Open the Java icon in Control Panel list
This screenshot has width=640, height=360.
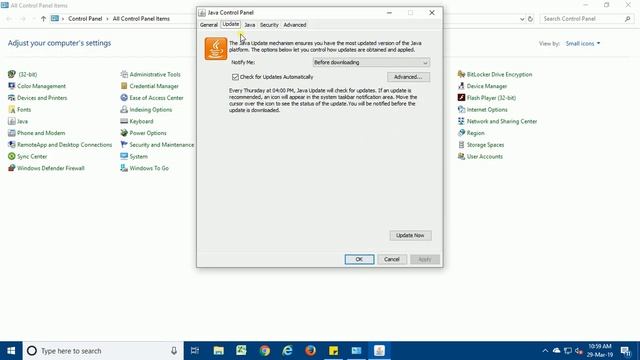[x=11, y=121]
